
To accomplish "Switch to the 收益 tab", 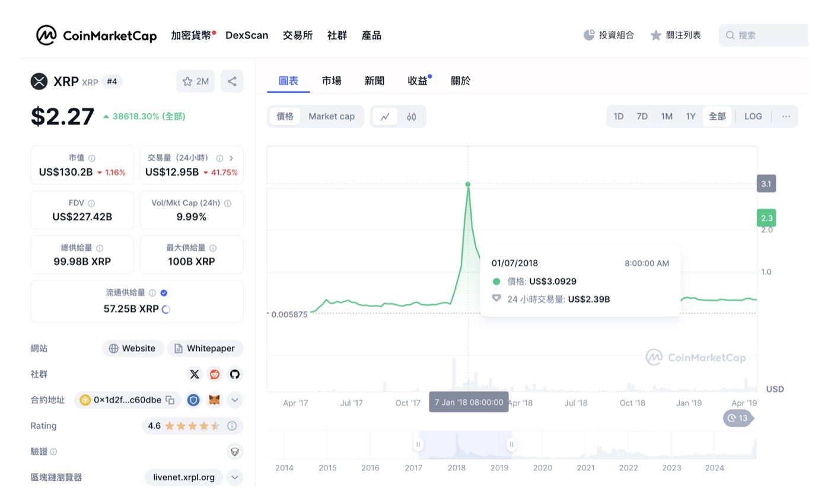I will 418,81.
